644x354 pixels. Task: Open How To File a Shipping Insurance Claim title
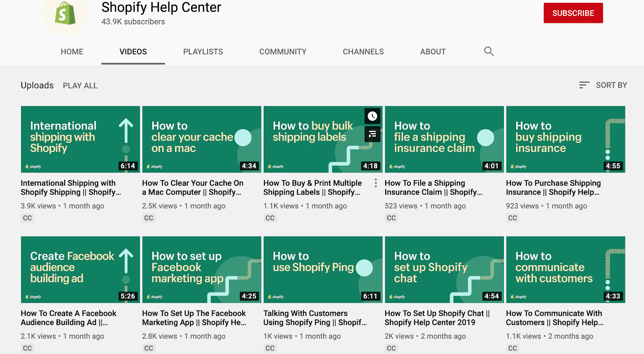[433, 187]
